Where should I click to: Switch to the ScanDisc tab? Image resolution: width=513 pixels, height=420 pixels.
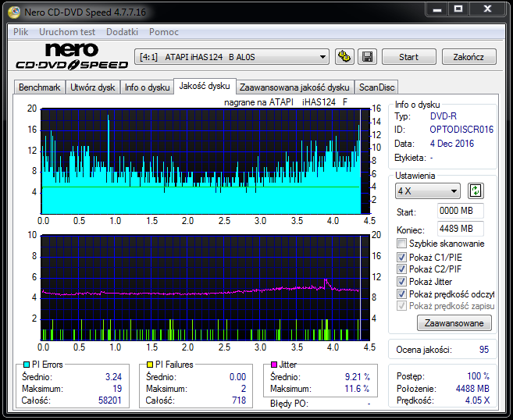(x=376, y=87)
